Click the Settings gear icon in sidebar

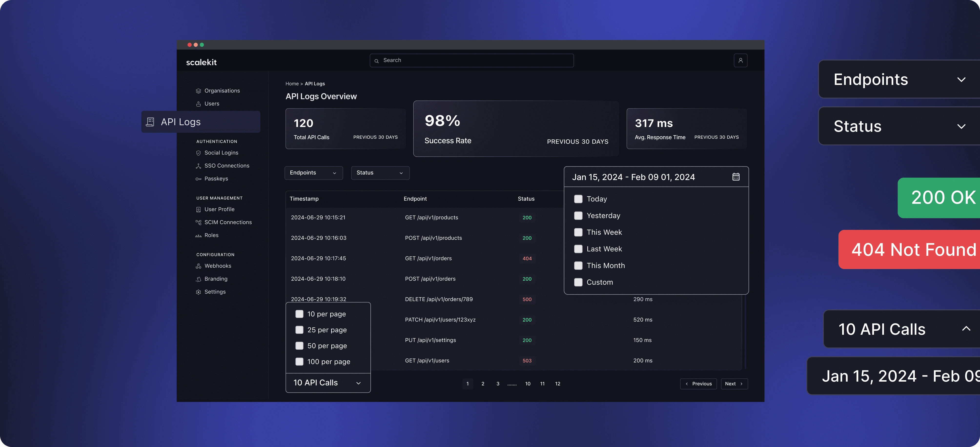(x=198, y=292)
